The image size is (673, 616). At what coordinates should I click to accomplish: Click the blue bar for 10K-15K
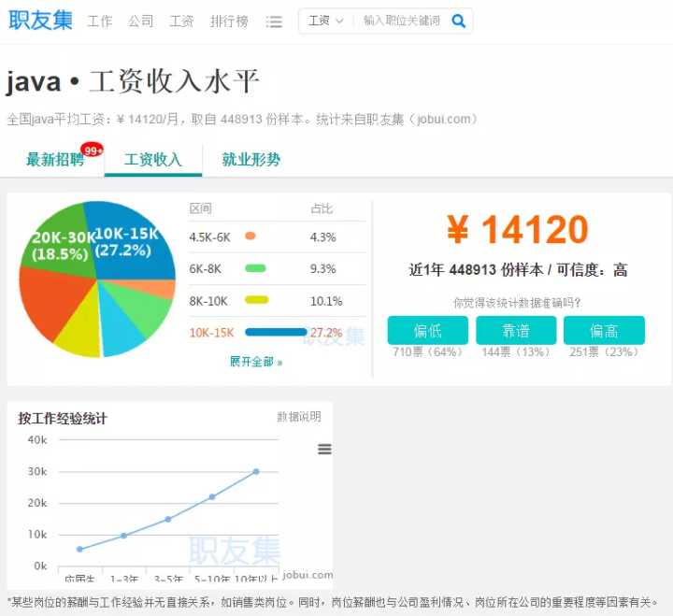[276, 332]
